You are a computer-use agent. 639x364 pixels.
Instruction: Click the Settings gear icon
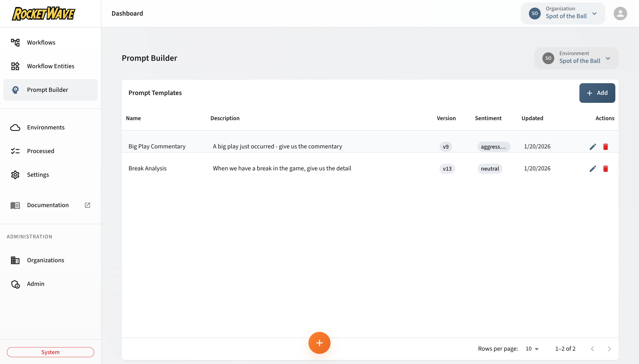[x=15, y=174]
